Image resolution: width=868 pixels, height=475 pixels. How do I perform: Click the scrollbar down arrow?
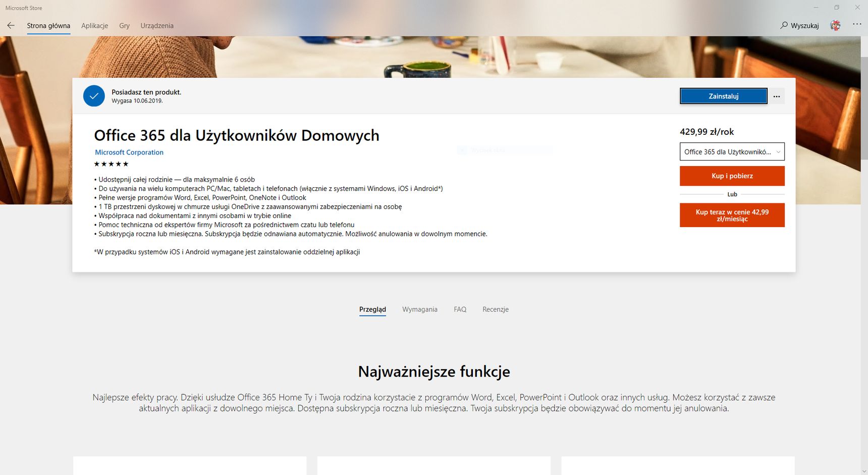[x=864, y=471]
